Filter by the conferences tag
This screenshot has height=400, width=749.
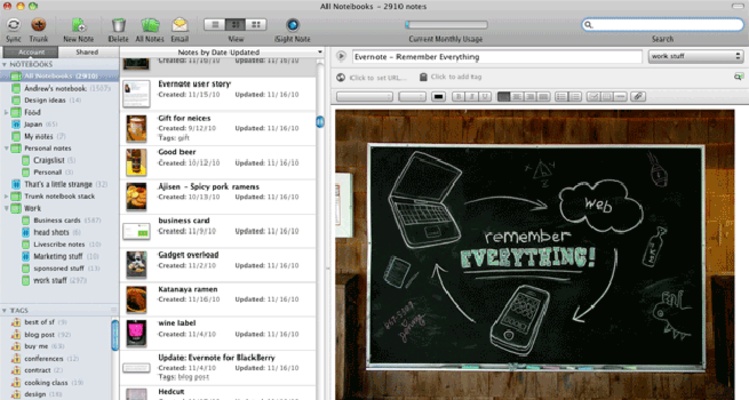tap(43, 358)
